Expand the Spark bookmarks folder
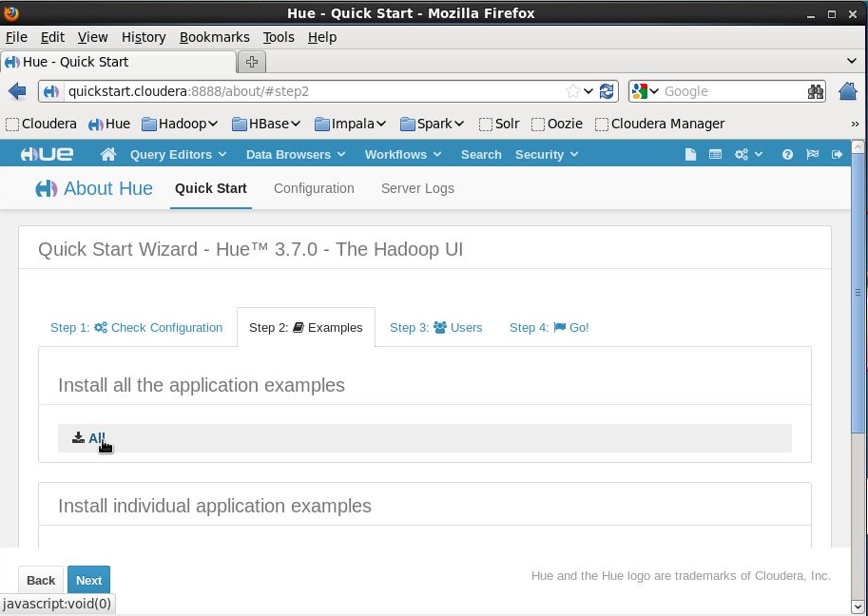 (x=433, y=124)
